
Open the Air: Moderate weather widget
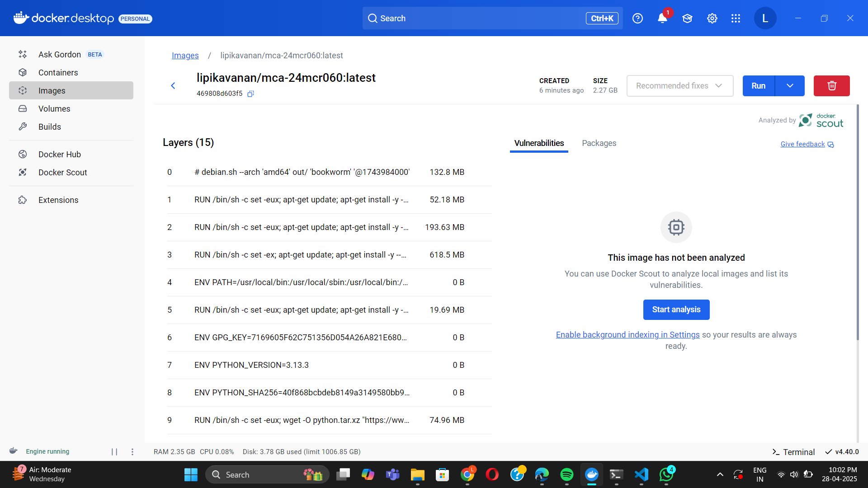(42, 474)
